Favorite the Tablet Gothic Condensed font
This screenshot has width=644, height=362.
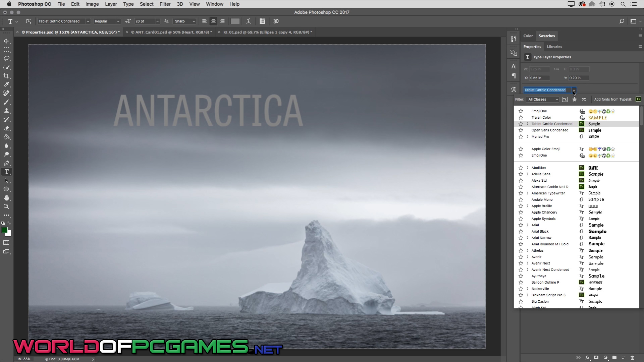coord(521,124)
